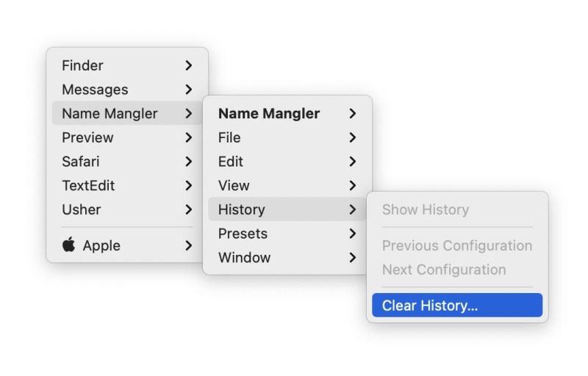Click the chevron next to Apple
Screen dimensions: 588x376
click(189, 245)
